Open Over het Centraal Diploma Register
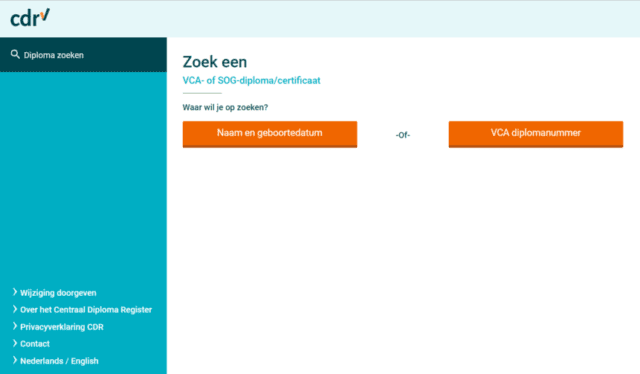Image resolution: width=640 pixels, height=374 pixels. [86, 310]
